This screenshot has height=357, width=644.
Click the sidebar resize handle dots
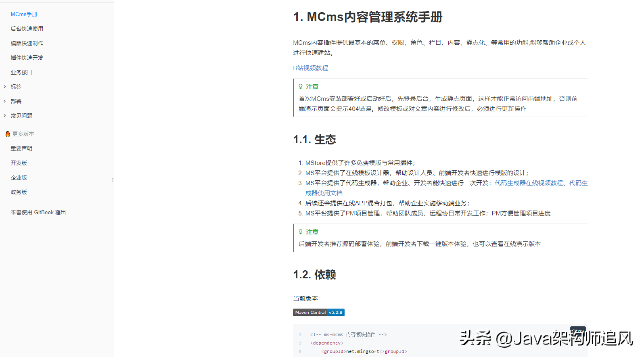tap(113, 180)
